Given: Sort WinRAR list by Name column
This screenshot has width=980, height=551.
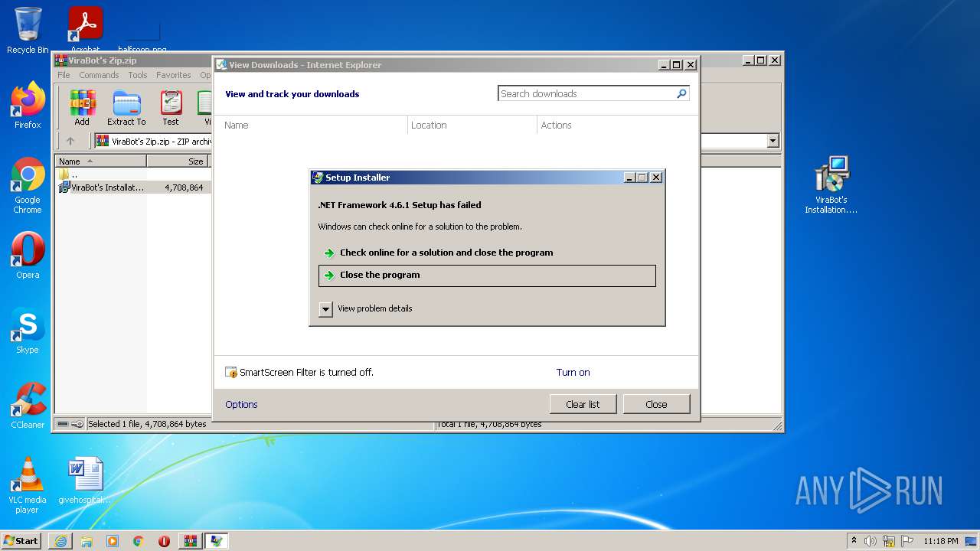Looking at the screenshot, I should click(101, 161).
